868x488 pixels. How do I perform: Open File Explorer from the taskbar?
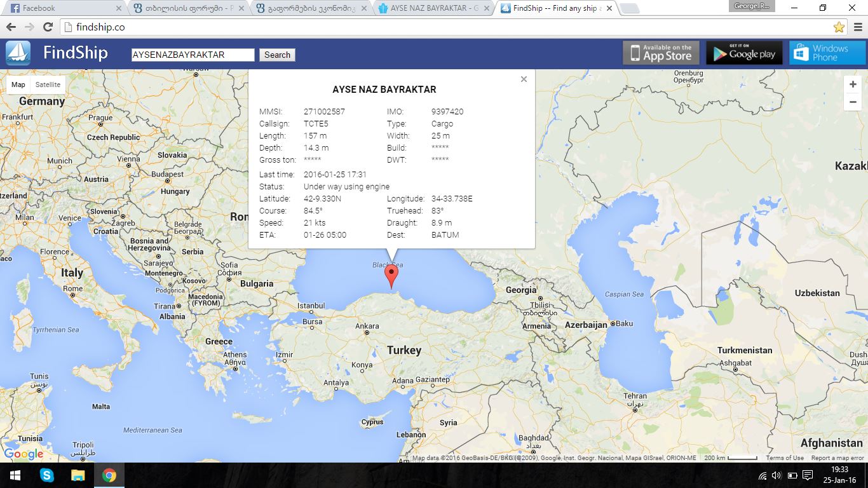click(78, 475)
